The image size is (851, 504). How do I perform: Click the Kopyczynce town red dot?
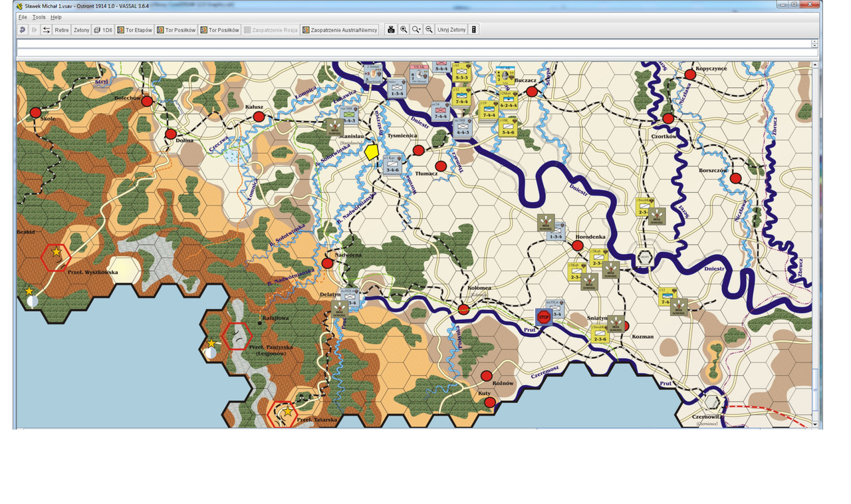coord(690,75)
